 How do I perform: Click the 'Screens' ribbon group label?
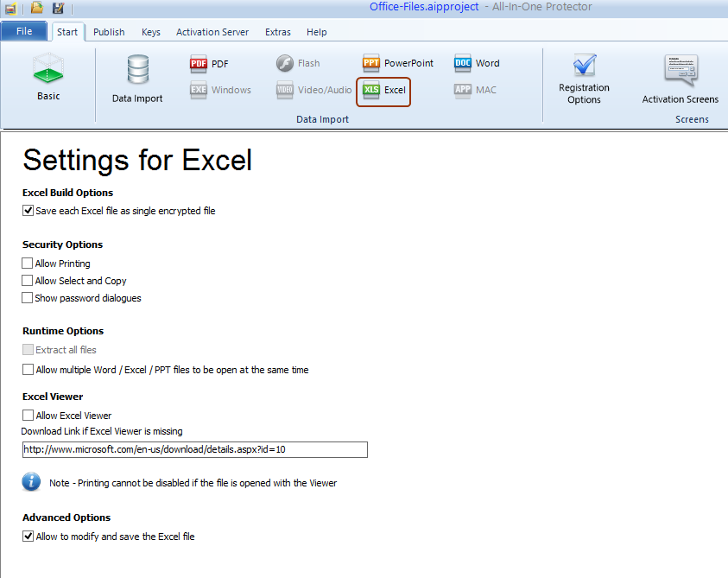pyautogui.click(x=692, y=119)
